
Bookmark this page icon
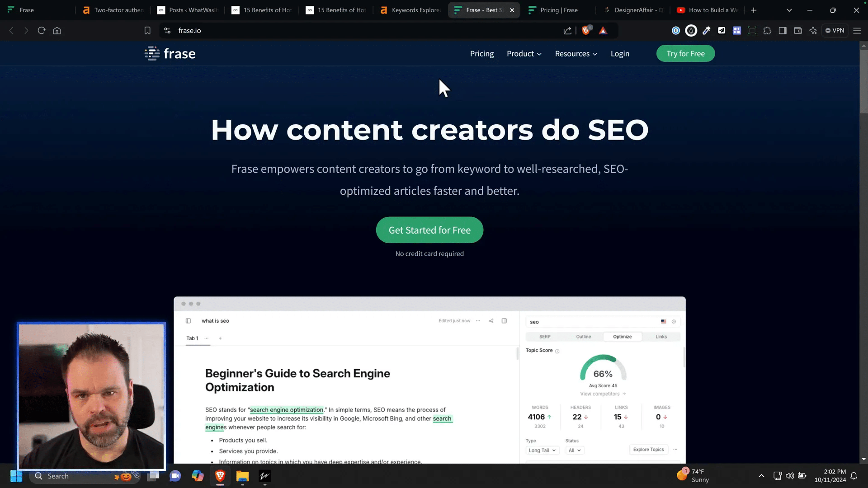tap(147, 30)
